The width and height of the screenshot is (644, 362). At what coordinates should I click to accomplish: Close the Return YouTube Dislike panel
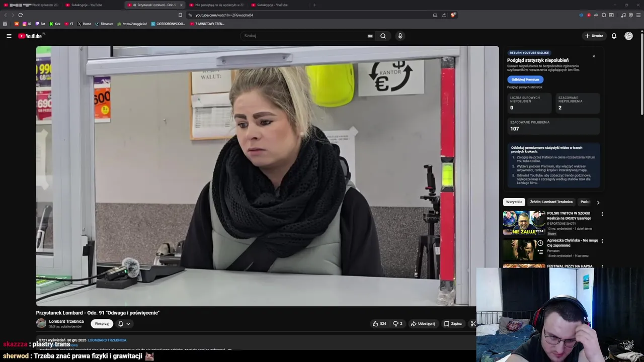tap(594, 56)
